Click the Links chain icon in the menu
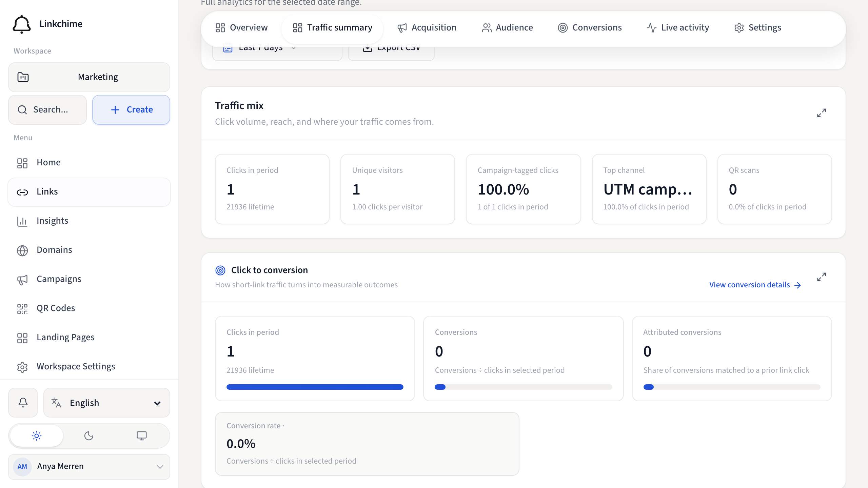This screenshot has height=488, width=868. tap(22, 192)
